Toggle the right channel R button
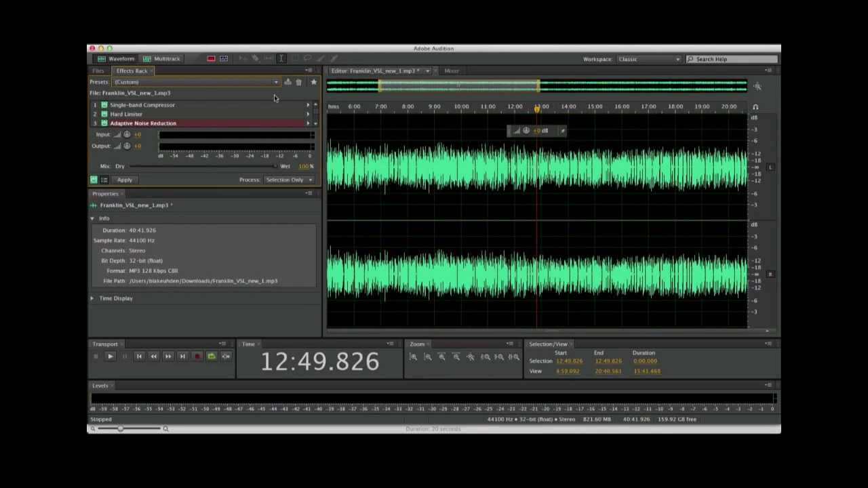Screen dimensions: 868x488 pos(770,274)
